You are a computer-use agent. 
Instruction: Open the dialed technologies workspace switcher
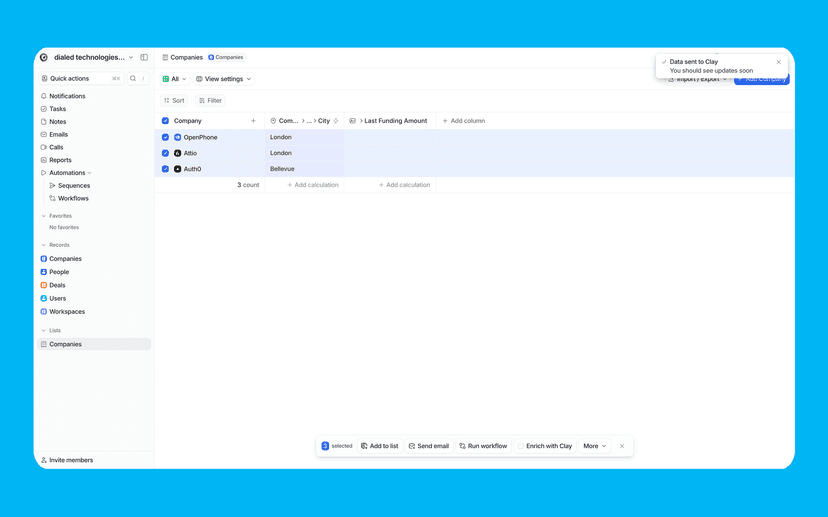(x=88, y=58)
